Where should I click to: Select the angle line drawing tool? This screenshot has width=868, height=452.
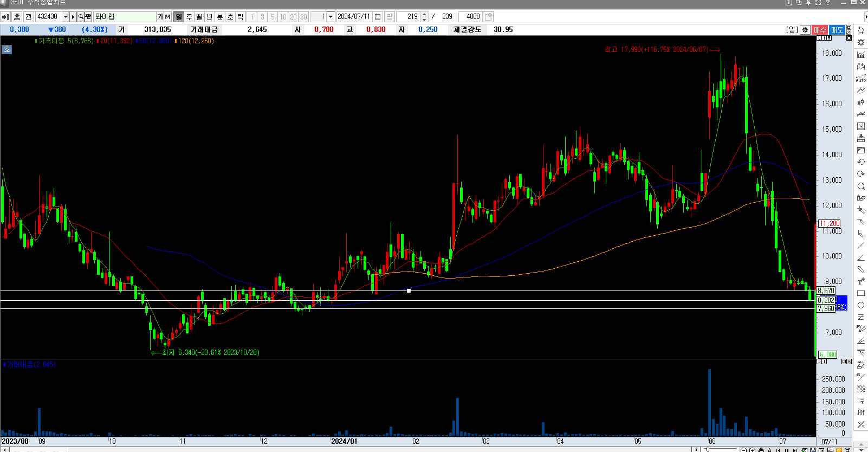pos(861,257)
